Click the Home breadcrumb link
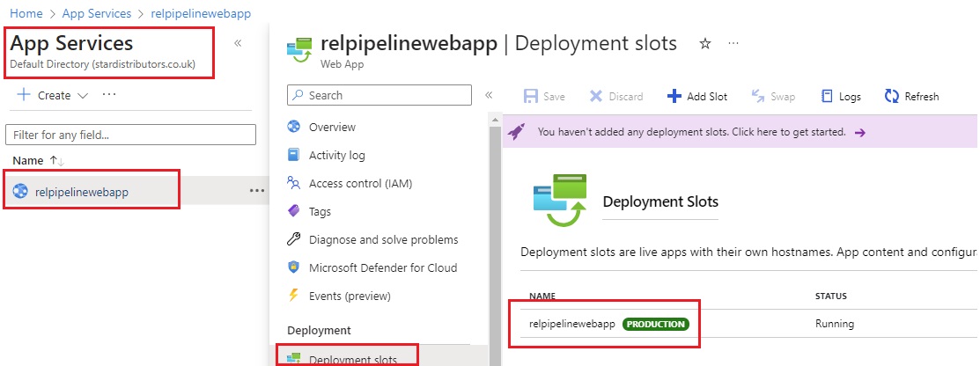 26,13
